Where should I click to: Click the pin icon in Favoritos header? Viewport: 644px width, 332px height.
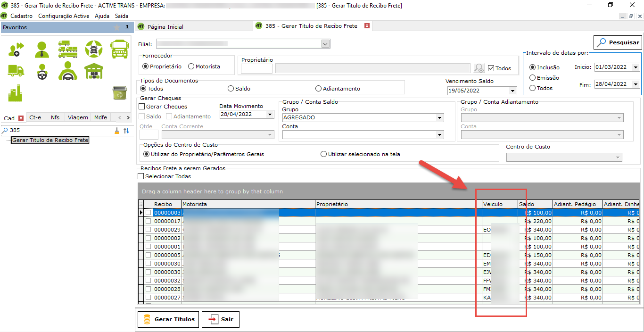127,27
